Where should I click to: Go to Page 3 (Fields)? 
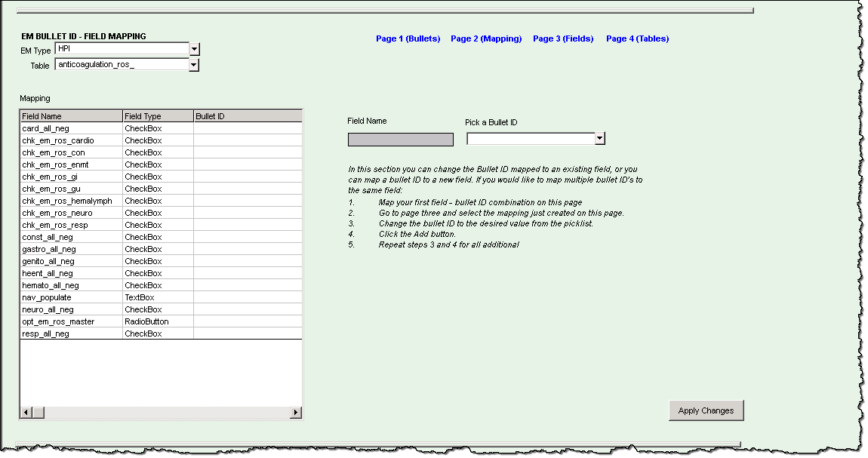pos(563,38)
